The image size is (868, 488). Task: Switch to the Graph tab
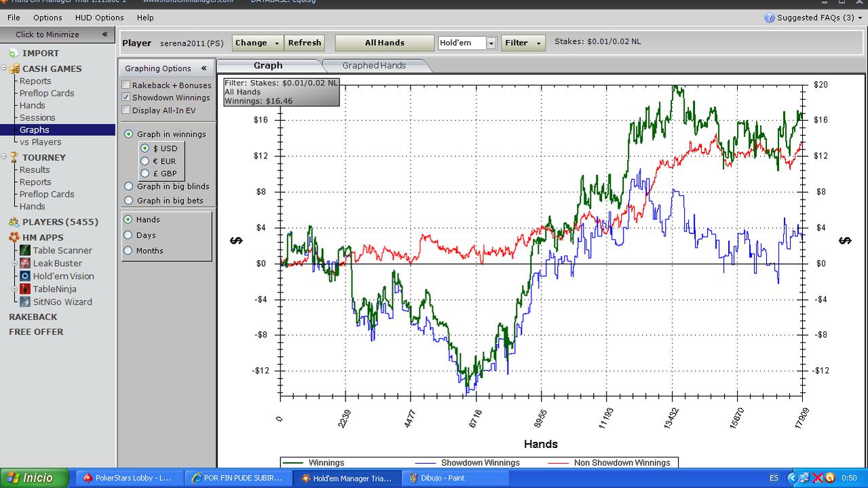(x=268, y=65)
